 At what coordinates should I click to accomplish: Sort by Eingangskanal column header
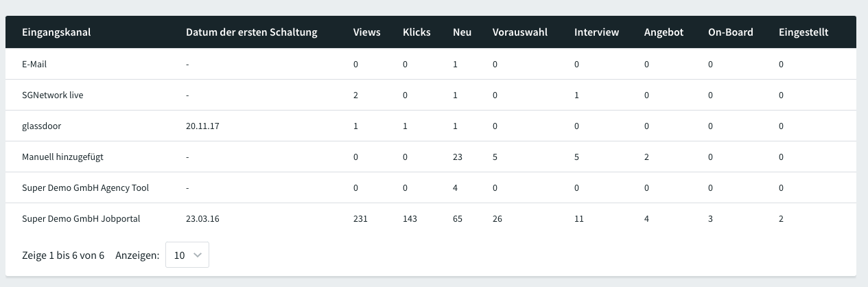point(56,32)
